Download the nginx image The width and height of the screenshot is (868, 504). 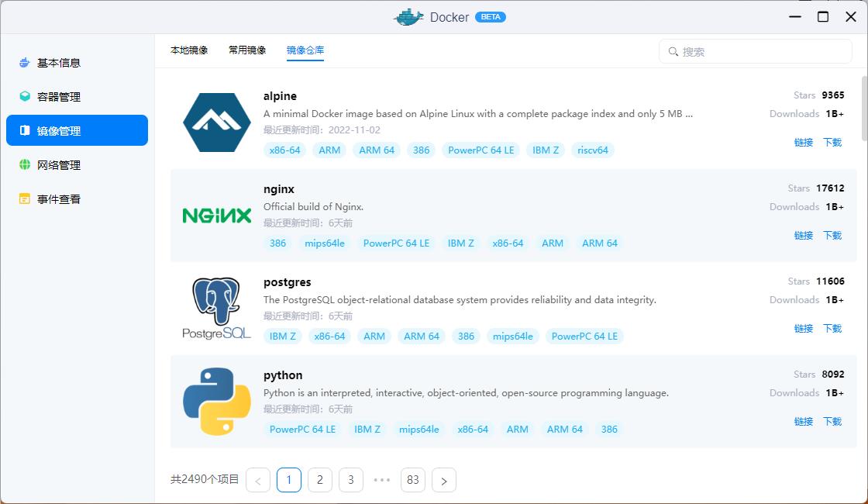[832, 236]
